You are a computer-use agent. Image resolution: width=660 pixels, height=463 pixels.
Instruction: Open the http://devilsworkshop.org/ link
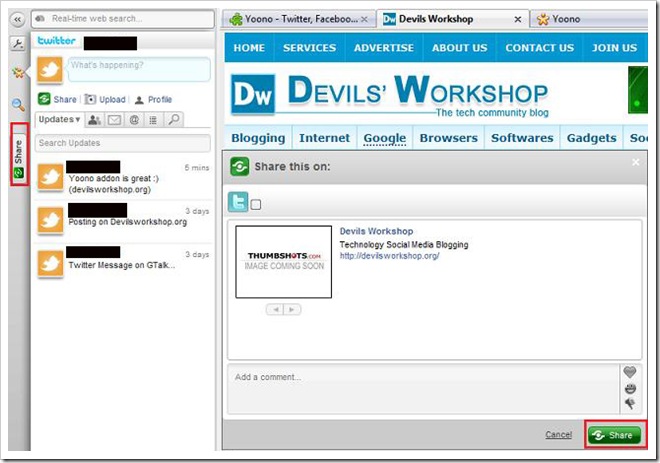[389, 256]
